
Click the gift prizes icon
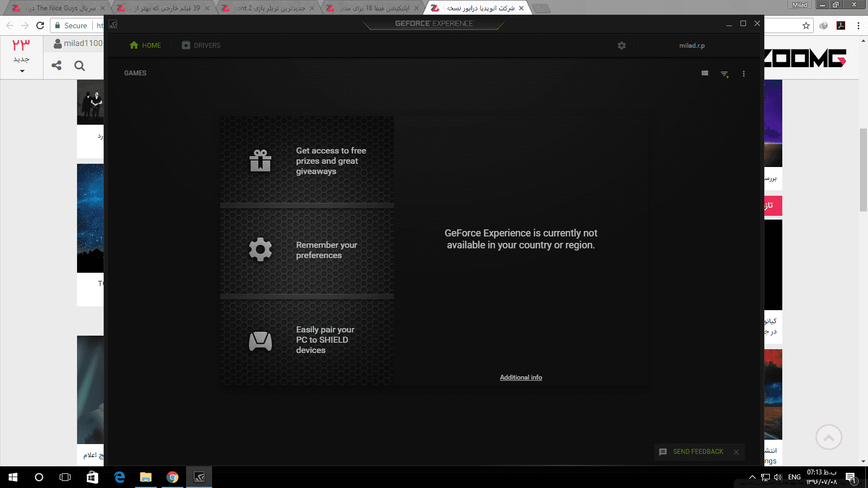tap(260, 160)
